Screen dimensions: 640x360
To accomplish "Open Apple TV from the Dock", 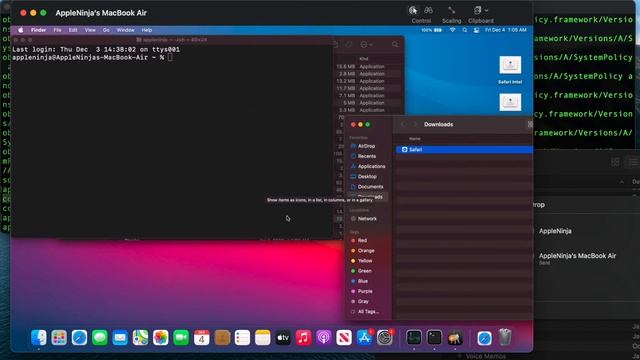I will [283, 338].
